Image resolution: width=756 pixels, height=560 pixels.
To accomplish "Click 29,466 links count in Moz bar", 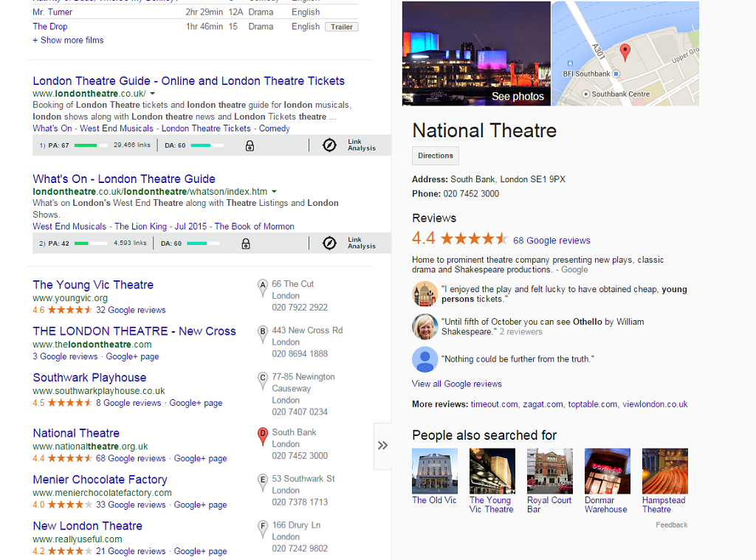I will click(x=132, y=145).
